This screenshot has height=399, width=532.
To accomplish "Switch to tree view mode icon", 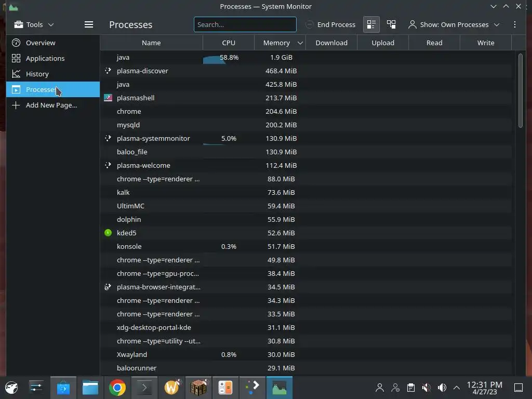I will click(391, 24).
